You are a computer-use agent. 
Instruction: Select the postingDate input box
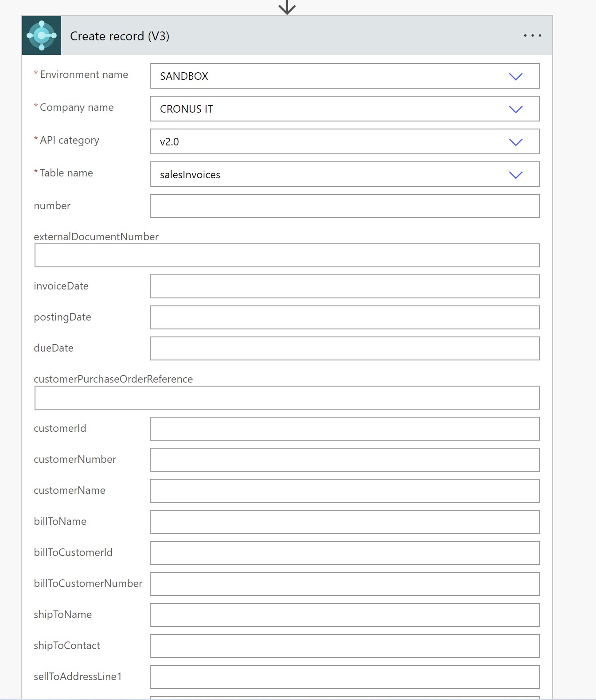point(344,317)
